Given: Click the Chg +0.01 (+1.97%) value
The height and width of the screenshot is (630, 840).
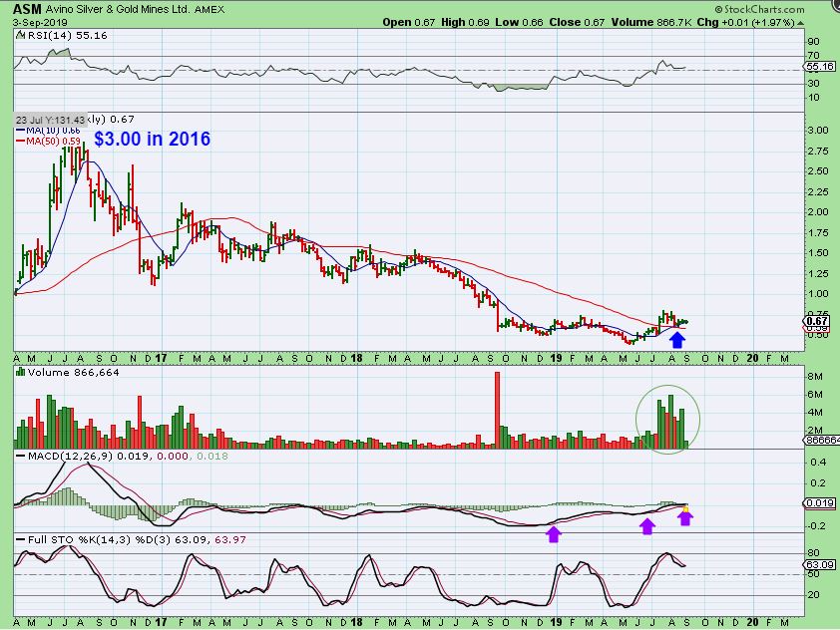Looking at the screenshot, I should pyautogui.click(x=745, y=23).
